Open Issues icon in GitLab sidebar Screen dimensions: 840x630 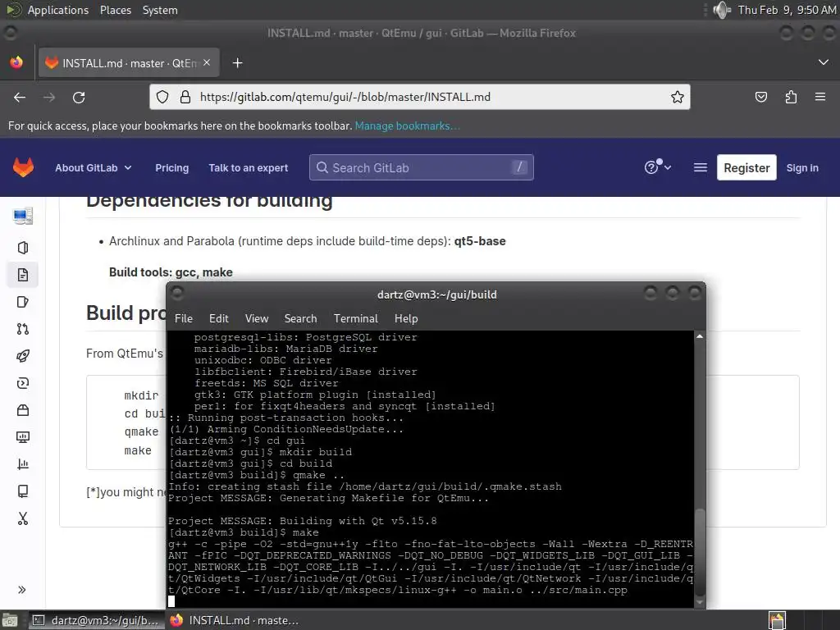pyautogui.click(x=22, y=302)
